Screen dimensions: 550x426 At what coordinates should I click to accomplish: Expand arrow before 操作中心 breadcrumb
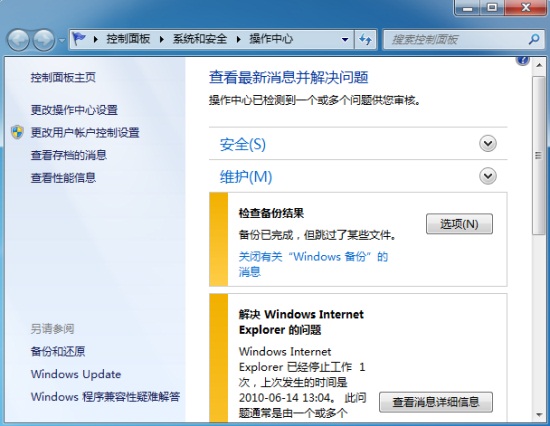(x=239, y=39)
